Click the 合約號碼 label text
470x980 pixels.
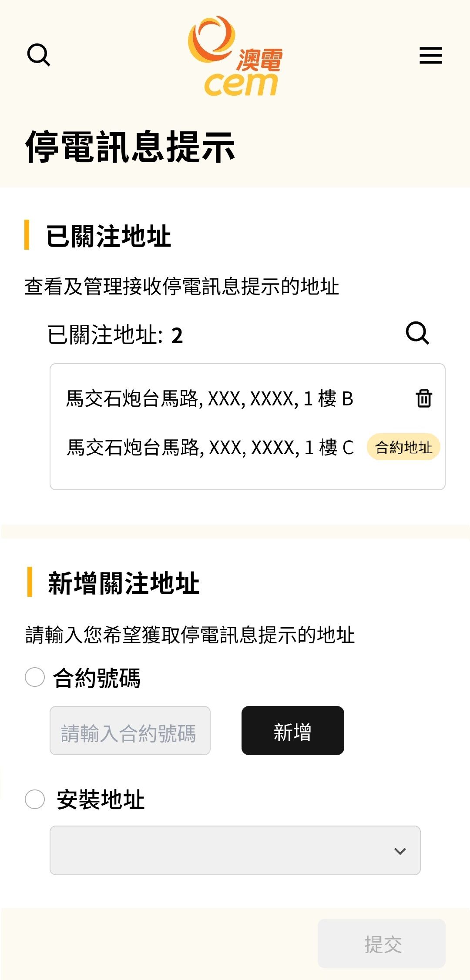pyautogui.click(x=97, y=678)
